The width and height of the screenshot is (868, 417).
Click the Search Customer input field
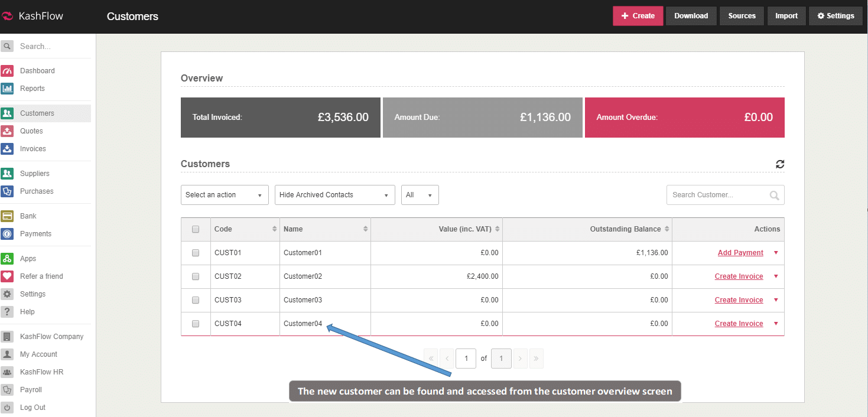click(x=719, y=195)
